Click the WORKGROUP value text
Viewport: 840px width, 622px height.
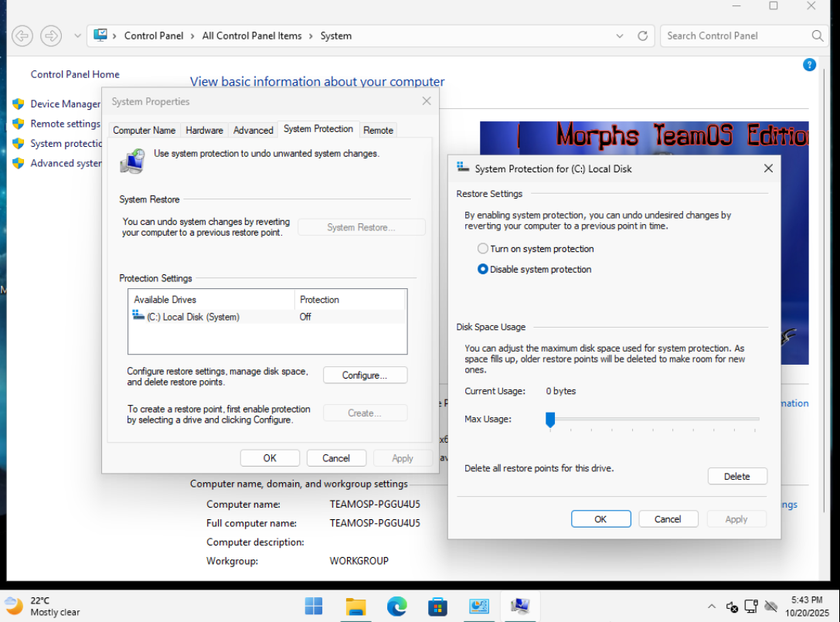click(359, 561)
